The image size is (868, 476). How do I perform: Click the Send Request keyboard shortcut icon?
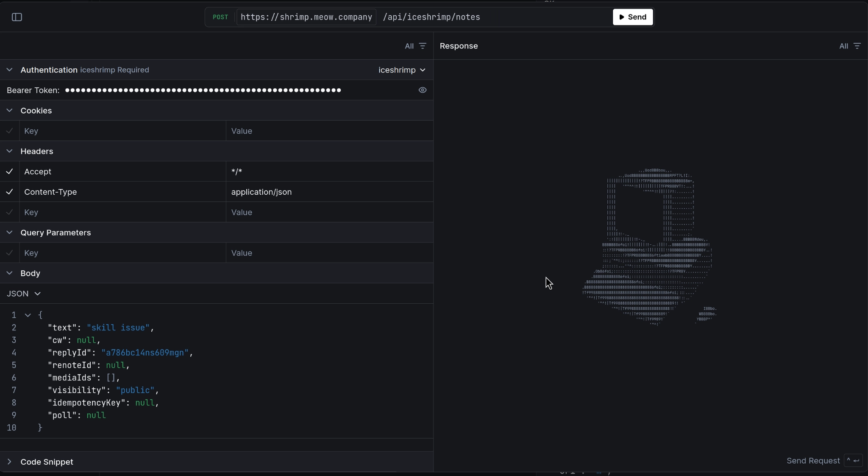tap(853, 461)
